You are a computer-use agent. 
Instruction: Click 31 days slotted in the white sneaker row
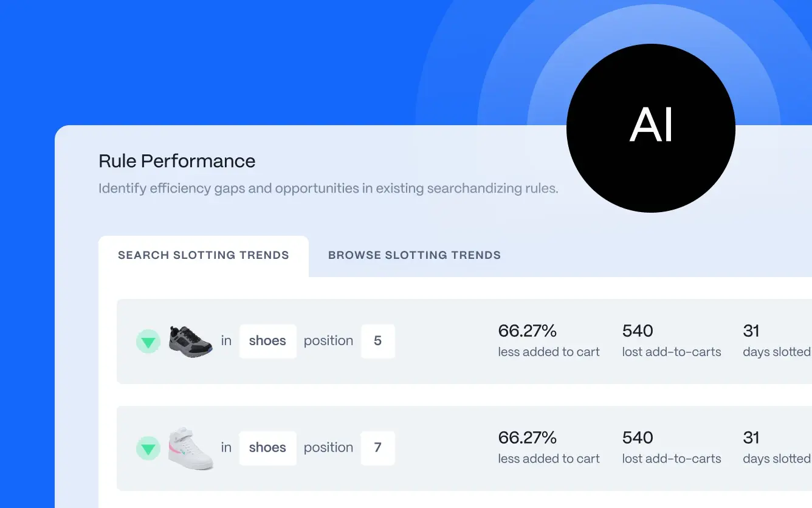click(776, 447)
